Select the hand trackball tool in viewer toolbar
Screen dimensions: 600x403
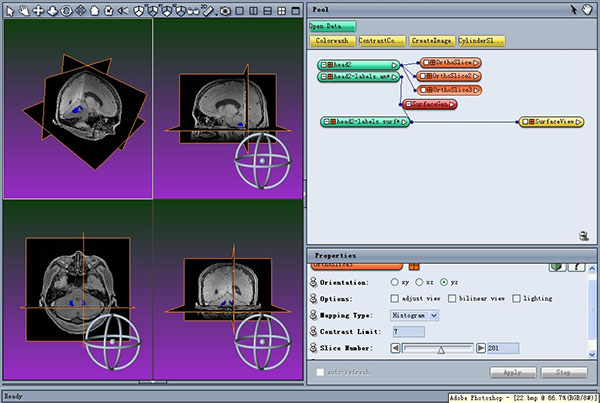click(x=24, y=11)
